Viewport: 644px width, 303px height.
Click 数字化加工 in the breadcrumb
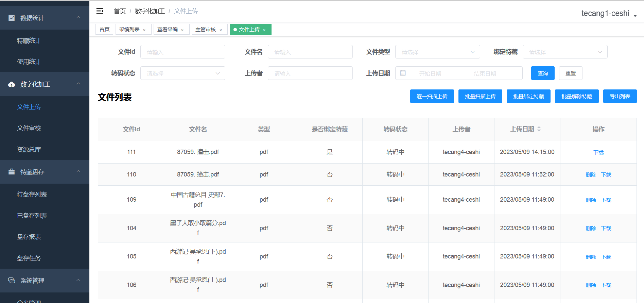click(x=150, y=11)
